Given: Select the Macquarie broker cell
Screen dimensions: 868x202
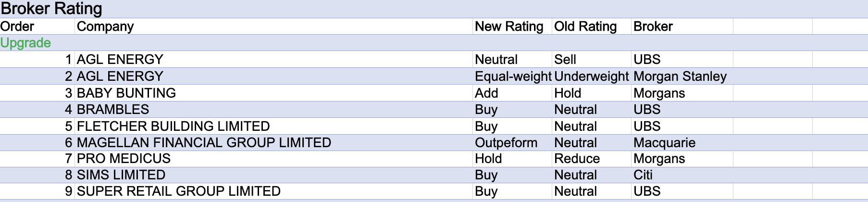Looking at the screenshot, I should pyautogui.click(x=664, y=143).
